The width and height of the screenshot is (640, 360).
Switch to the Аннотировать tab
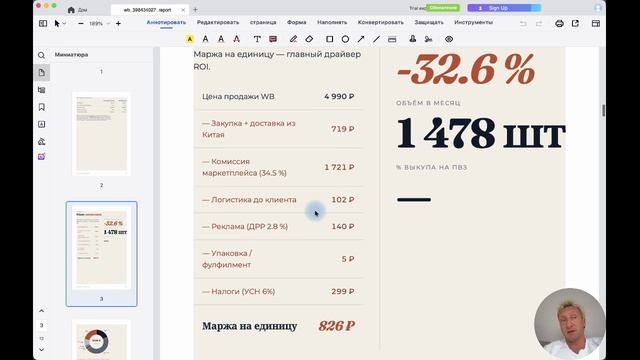tap(166, 22)
